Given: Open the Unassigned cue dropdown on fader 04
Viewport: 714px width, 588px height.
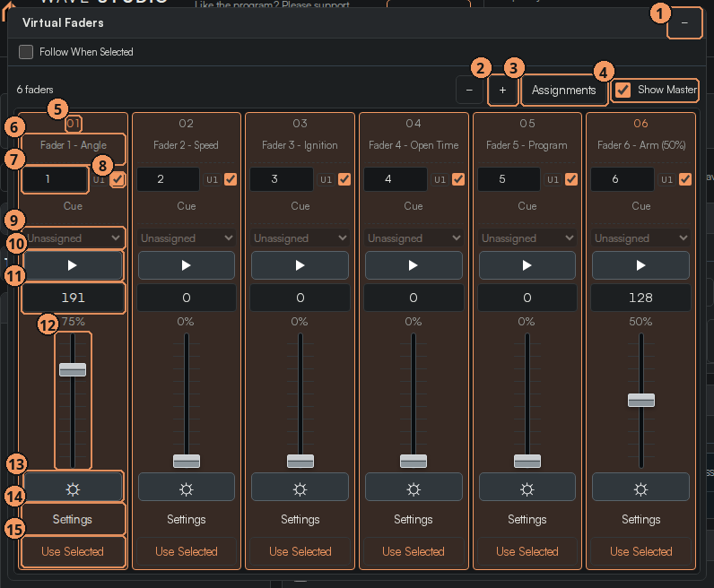Looking at the screenshot, I should (414, 238).
